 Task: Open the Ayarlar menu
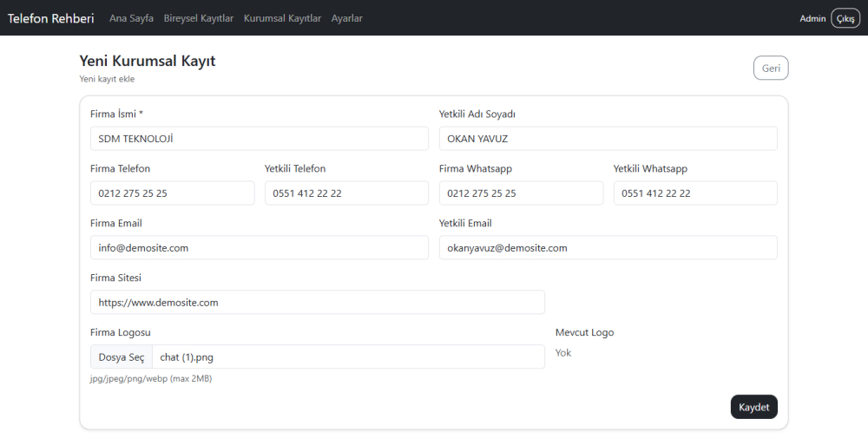pyautogui.click(x=346, y=18)
